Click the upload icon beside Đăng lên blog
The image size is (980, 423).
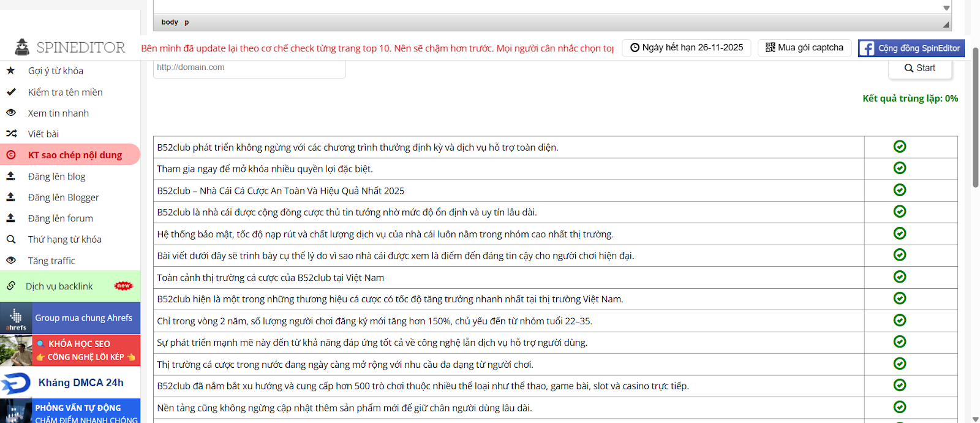[10, 177]
